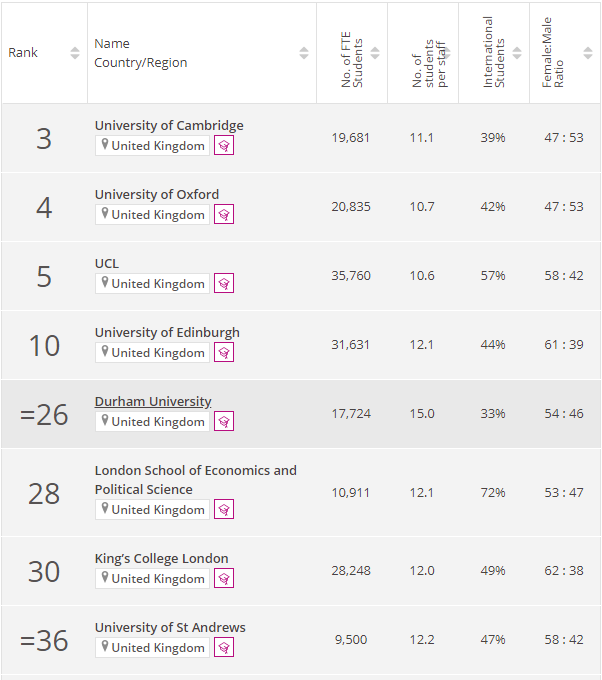Sort table by Rank column arrows
Image resolution: width=602 pixels, height=680 pixels.
(x=75, y=53)
